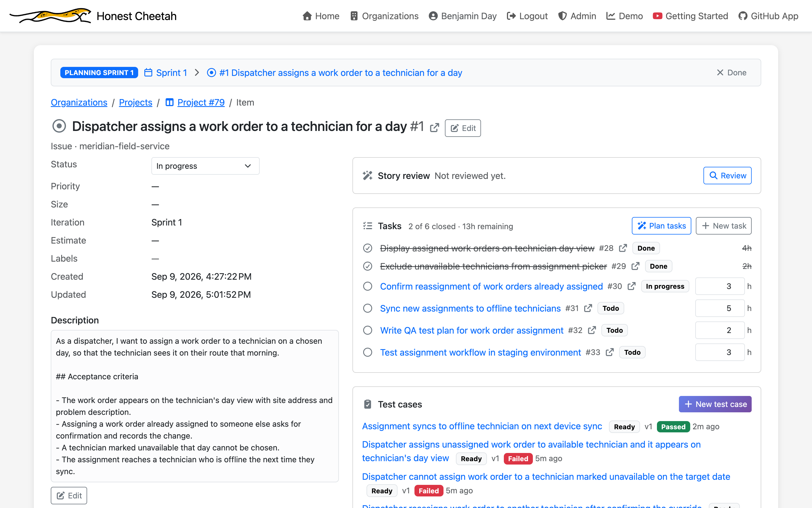Open external link for task #29

coord(636,266)
